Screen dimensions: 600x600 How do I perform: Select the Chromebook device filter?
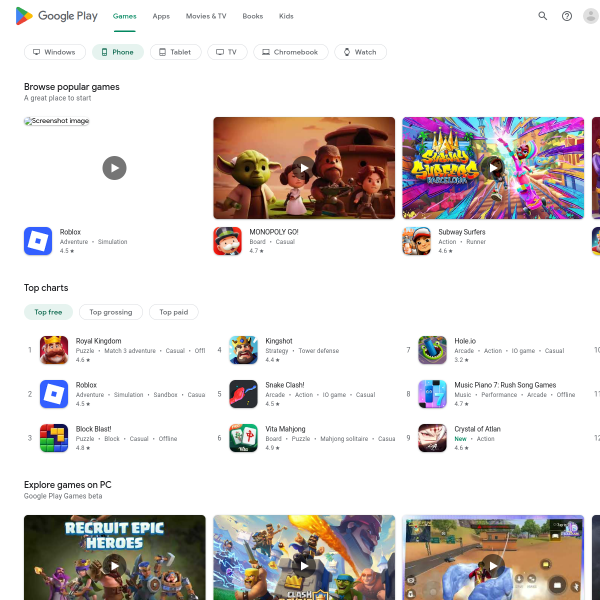point(291,52)
